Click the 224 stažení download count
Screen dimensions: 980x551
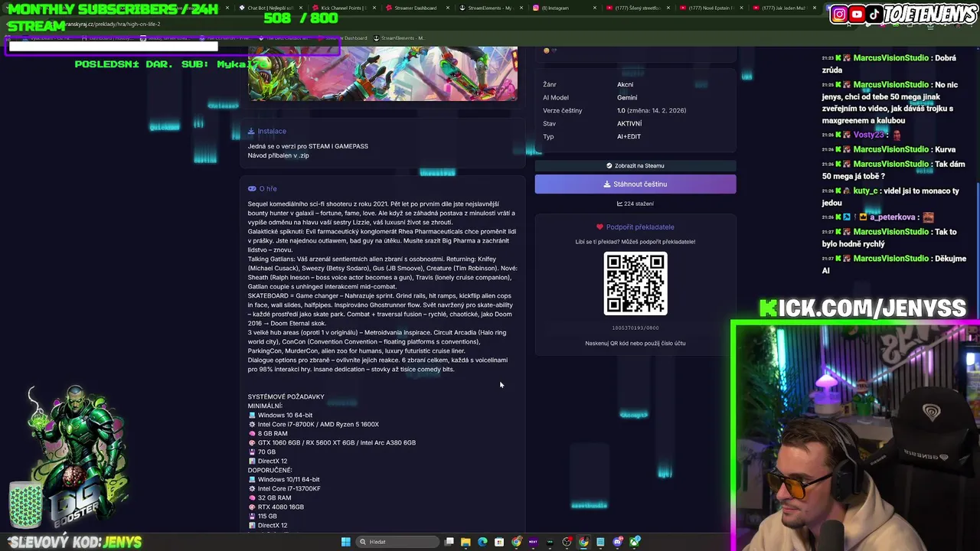coord(635,204)
